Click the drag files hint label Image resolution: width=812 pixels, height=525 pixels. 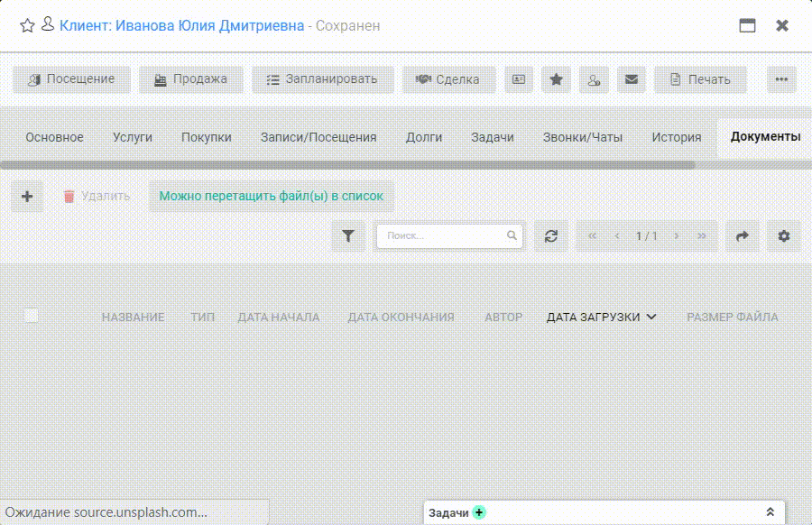point(272,197)
